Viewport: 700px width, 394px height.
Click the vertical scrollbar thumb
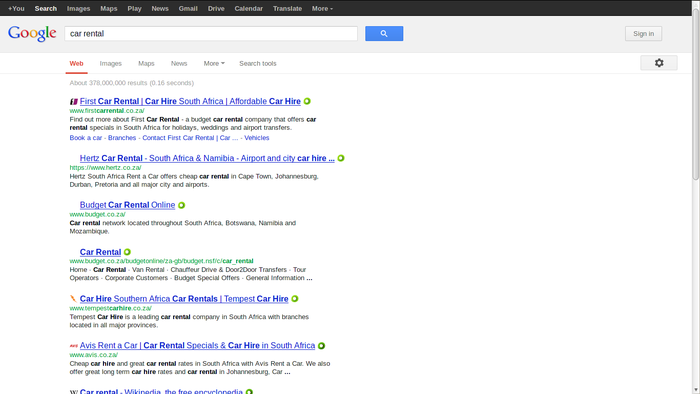(696, 94)
